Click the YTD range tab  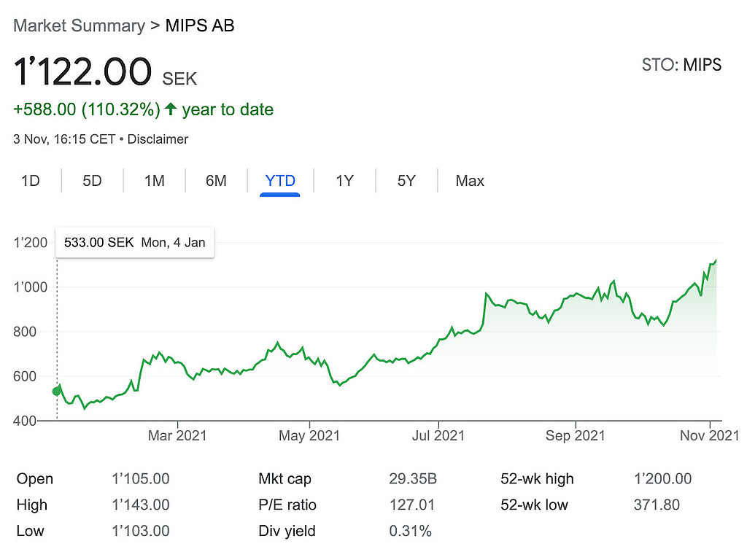click(x=280, y=181)
